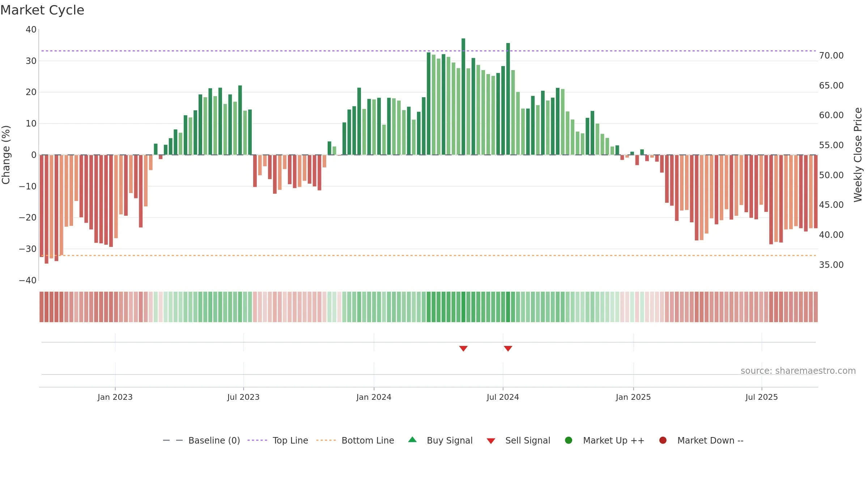
Task: Toggle the Top Line legend entry
Action: [278, 440]
